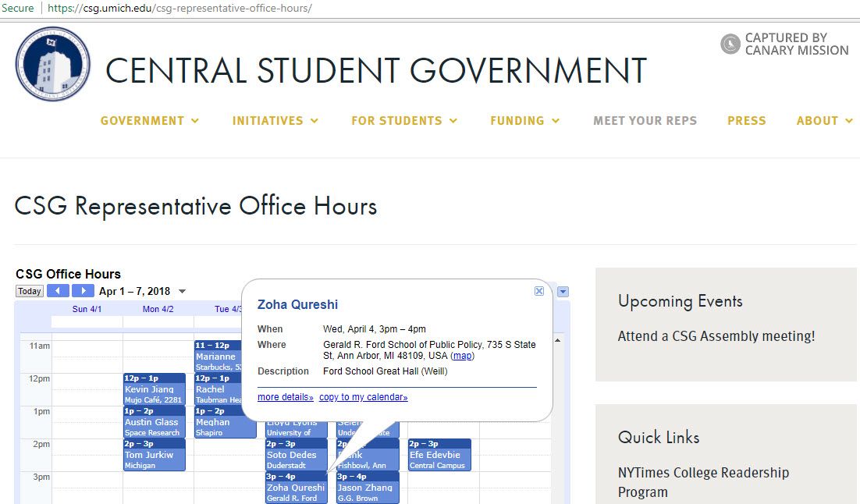Jump to Today in calendar

pyautogui.click(x=30, y=291)
